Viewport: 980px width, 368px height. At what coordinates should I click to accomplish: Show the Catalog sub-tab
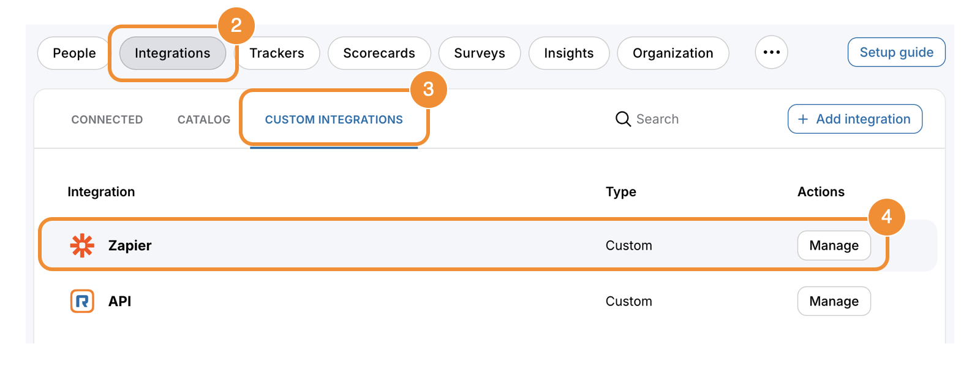tap(204, 120)
